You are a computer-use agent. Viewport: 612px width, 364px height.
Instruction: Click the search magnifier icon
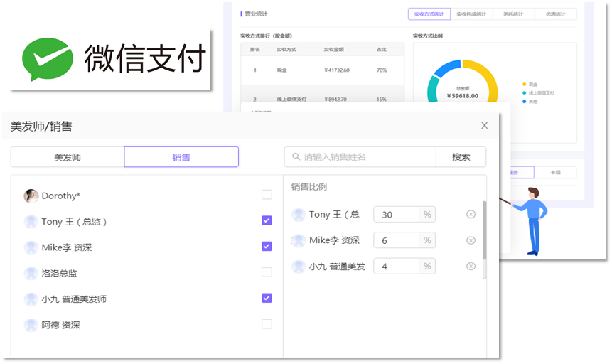pos(296,156)
